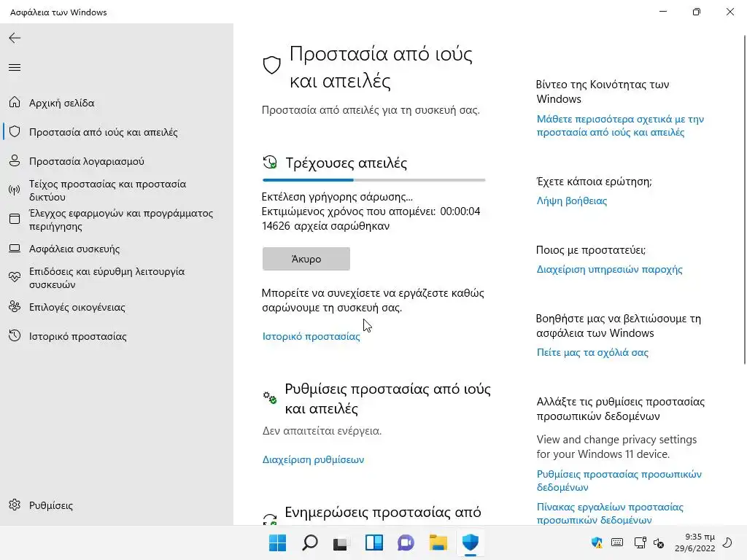This screenshot has width=747, height=560.
Task: Select Τείχος προστασίας και προστασία δικτύου
Action: (x=117, y=190)
